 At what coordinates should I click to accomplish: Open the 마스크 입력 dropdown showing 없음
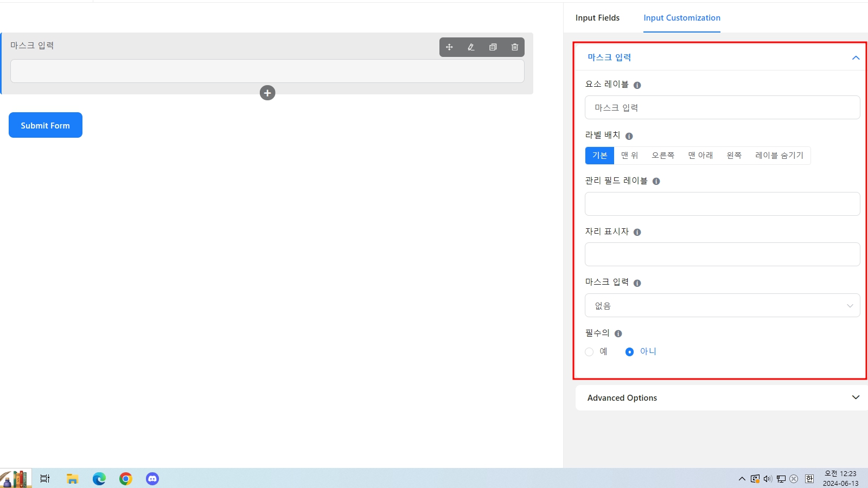click(x=723, y=305)
